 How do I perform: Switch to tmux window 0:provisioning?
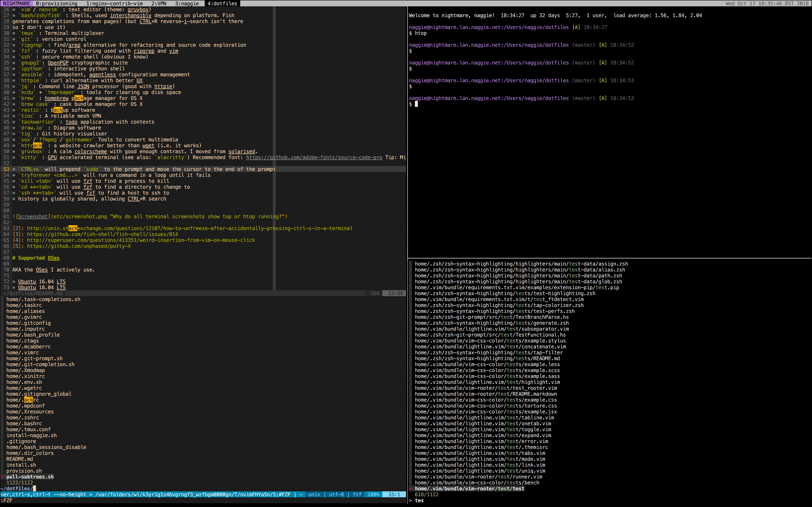point(56,3)
